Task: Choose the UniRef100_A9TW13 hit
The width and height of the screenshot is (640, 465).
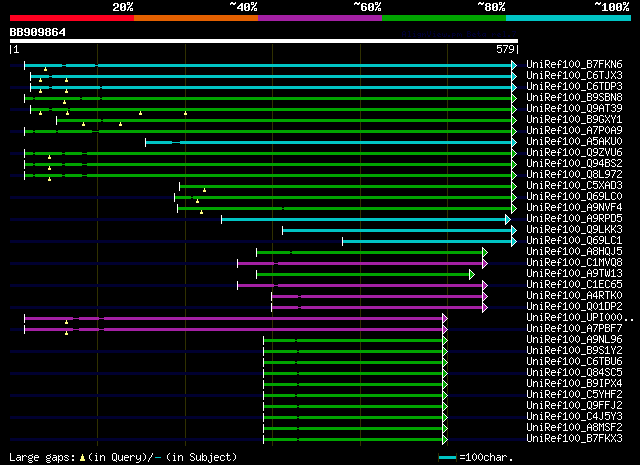Action: click(x=574, y=274)
